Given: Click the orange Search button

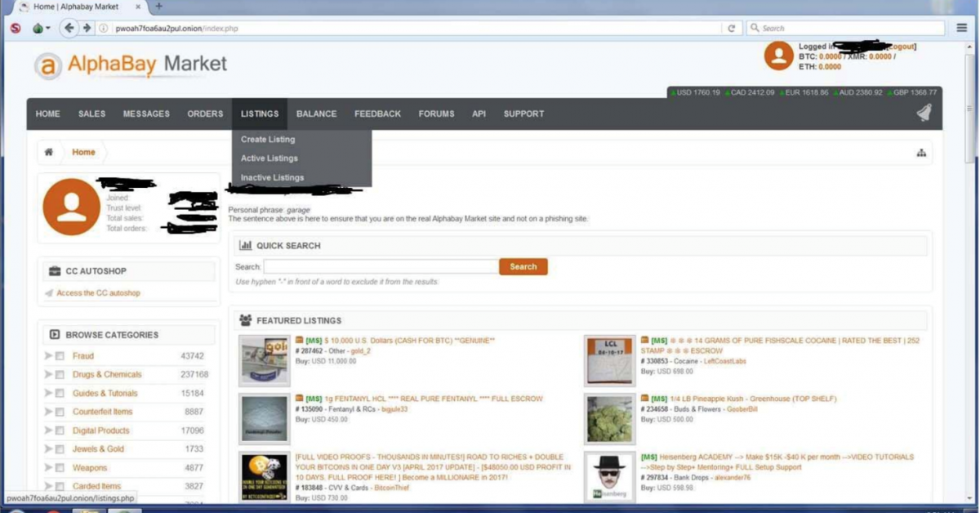Looking at the screenshot, I should click(523, 266).
